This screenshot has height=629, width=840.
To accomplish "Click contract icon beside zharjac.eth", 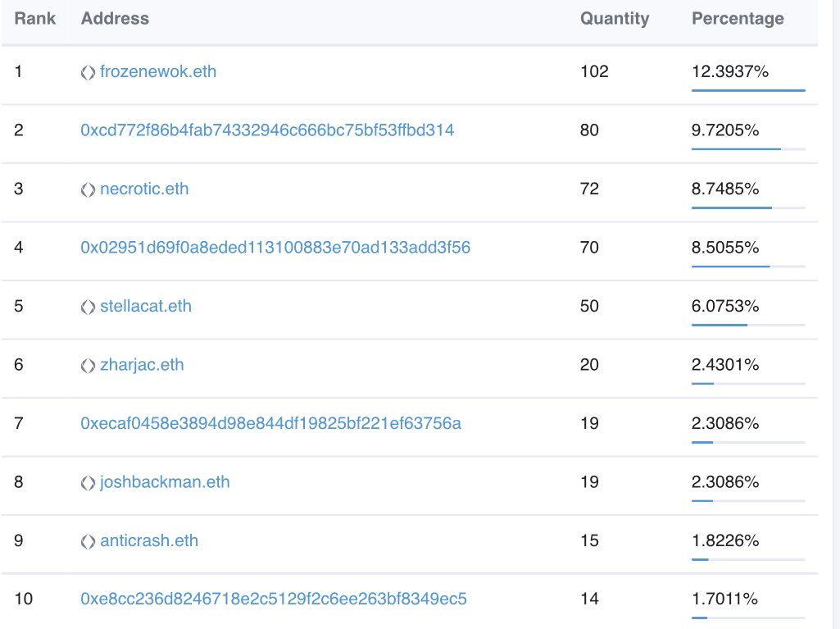I will [x=88, y=366].
